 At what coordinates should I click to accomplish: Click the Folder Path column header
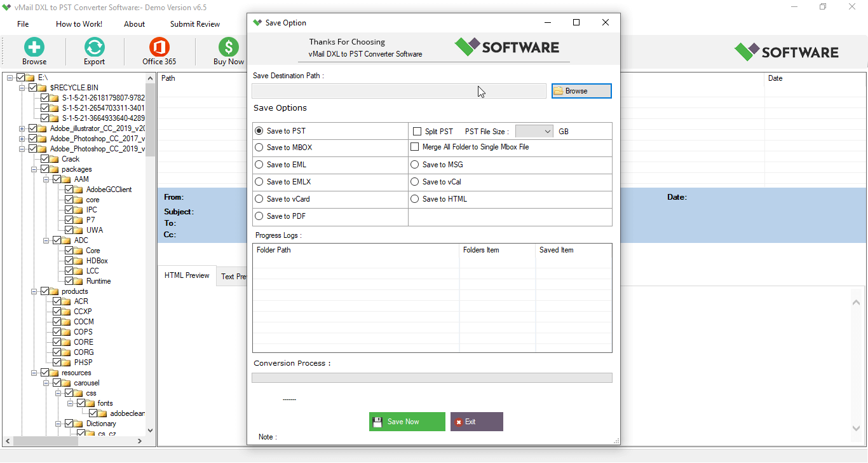pos(356,250)
